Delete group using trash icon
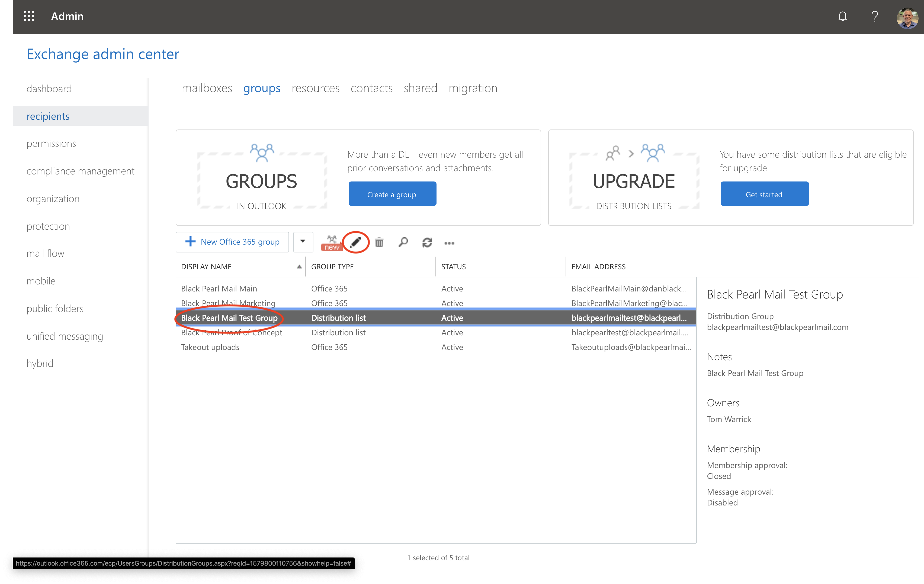Image resolution: width=924 pixels, height=584 pixels. click(379, 242)
